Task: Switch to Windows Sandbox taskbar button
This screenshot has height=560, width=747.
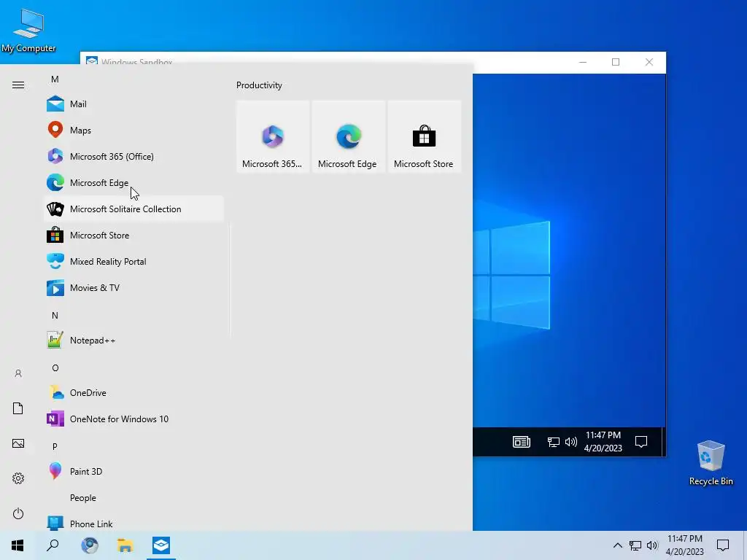Action: (161, 545)
